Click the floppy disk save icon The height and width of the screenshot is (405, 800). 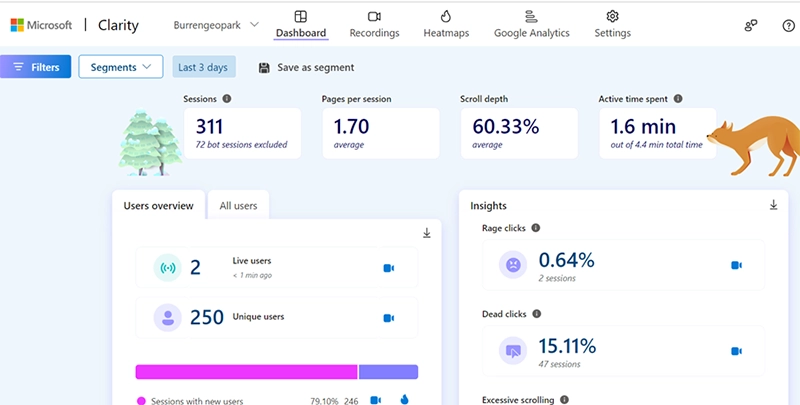(x=264, y=68)
